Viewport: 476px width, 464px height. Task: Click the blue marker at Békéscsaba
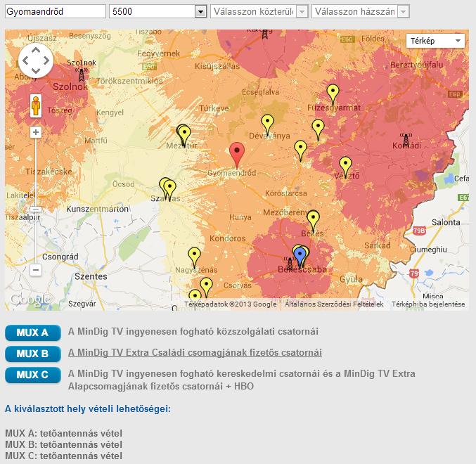point(300,257)
